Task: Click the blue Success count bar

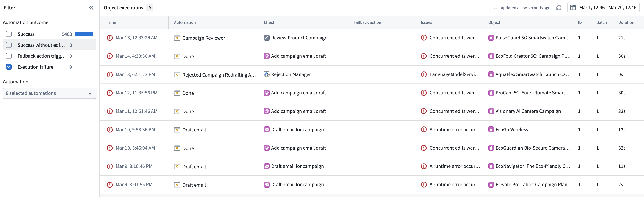Action: 84,34
